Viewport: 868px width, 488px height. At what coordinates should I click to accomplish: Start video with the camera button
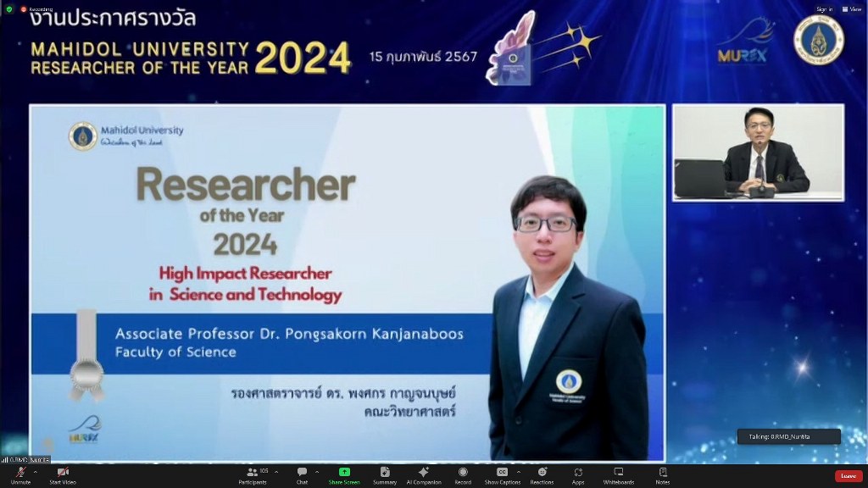tap(63, 475)
